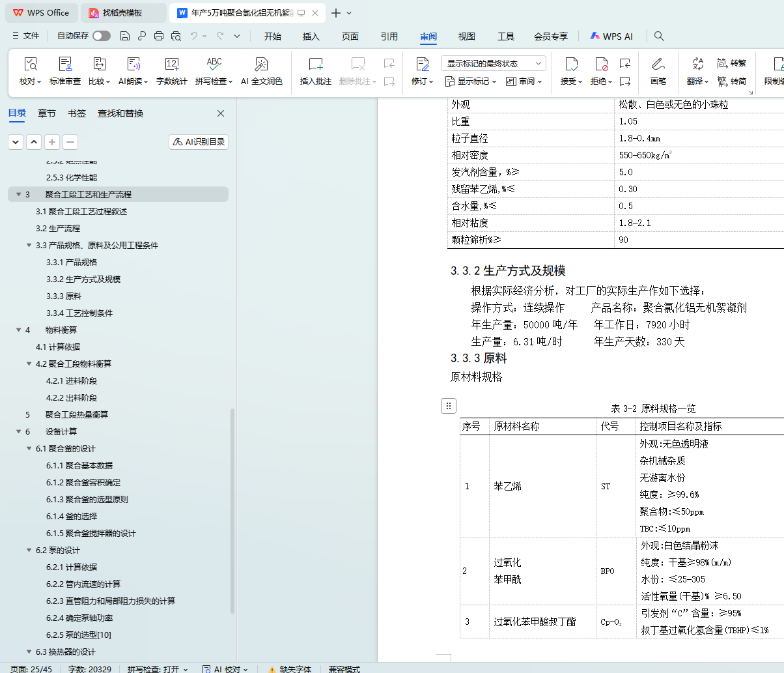The image size is (784, 673).
Task: Open the 章节 navigation pane tab
Action: 46,113
